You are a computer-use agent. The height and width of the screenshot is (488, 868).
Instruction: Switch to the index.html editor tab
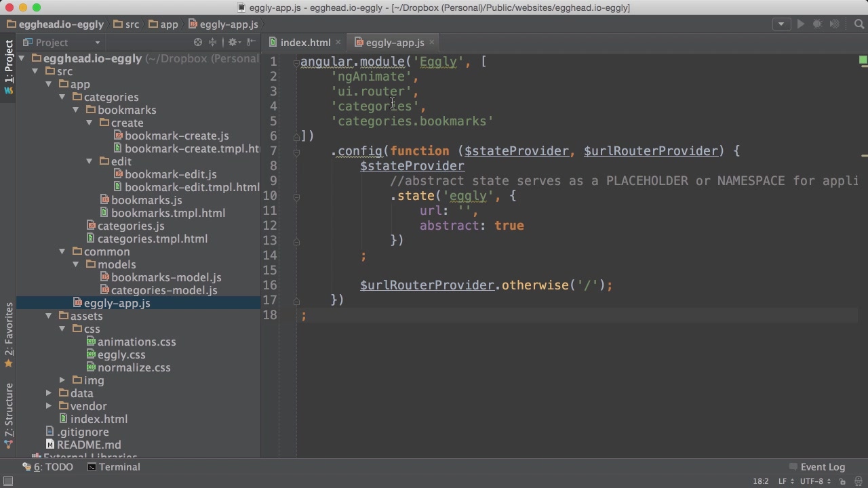click(305, 43)
